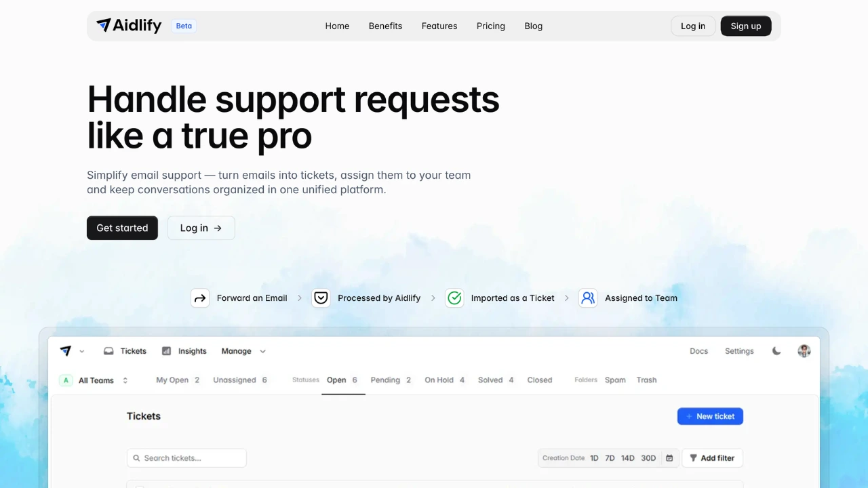Select the Open status tab
The image size is (868, 488).
[342, 380]
